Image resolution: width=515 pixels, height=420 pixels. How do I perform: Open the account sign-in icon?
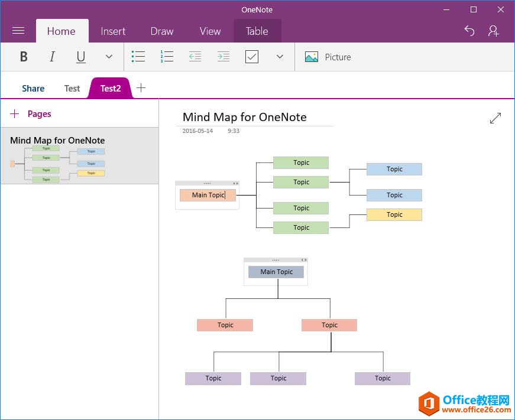pos(494,31)
